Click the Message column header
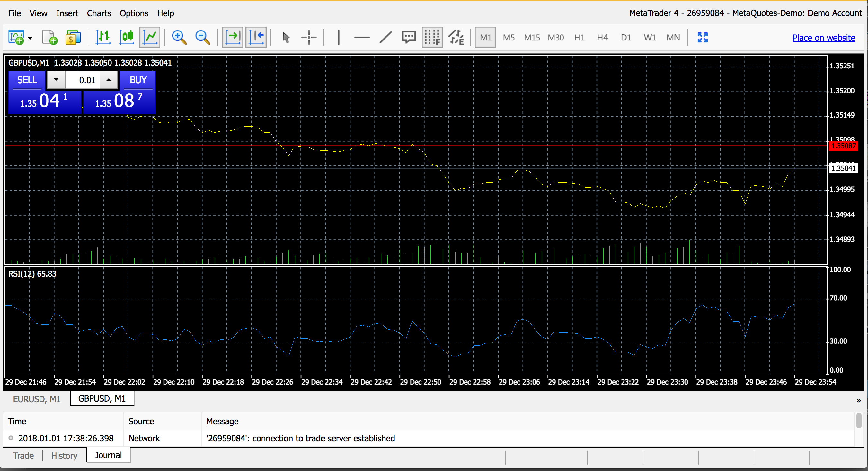Image resolution: width=868 pixels, height=471 pixels. tap(527, 421)
